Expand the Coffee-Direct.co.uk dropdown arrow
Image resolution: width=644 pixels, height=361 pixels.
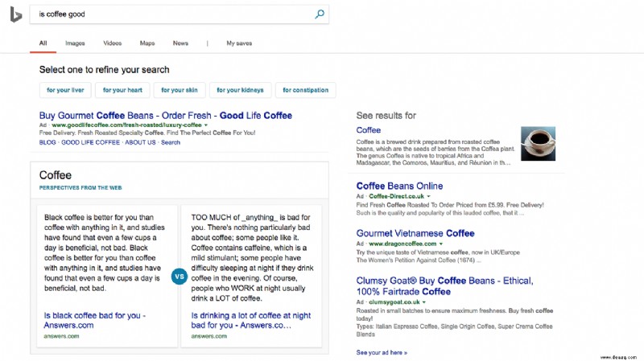pos(428,196)
